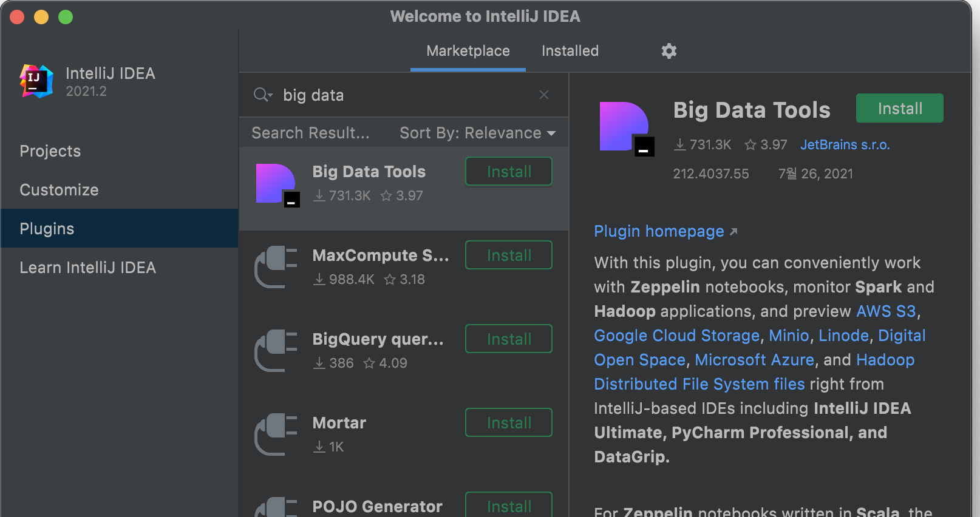980x517 pixels.
Task: Select BigQuery quer... plugin row
Action: pyautogui.click(x=404, y=356)
